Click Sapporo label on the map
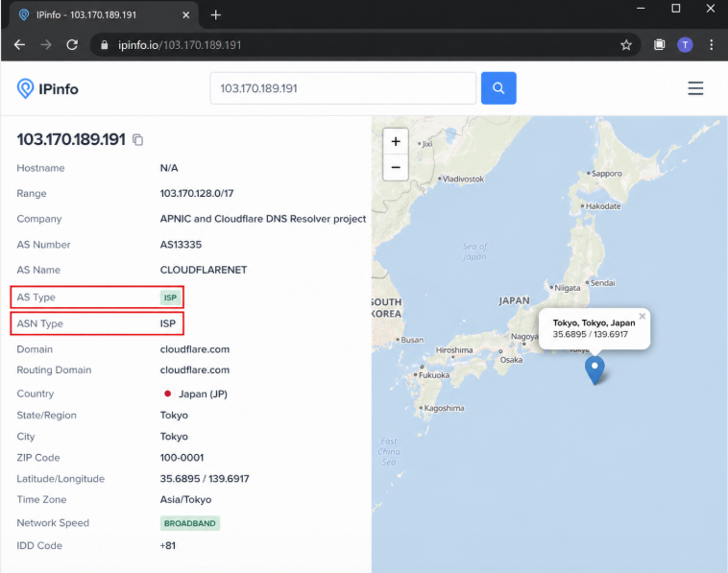The image size is (728, 573). [606, 173]
